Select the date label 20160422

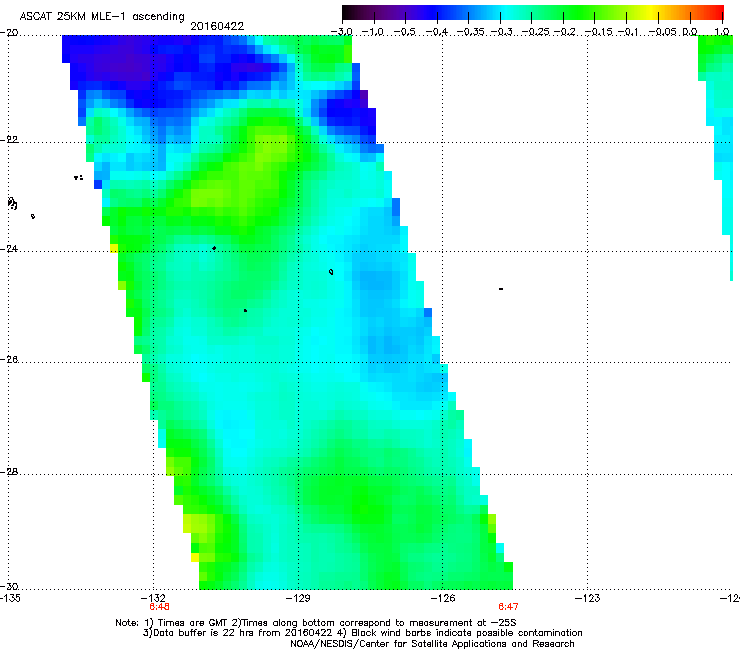217,26
